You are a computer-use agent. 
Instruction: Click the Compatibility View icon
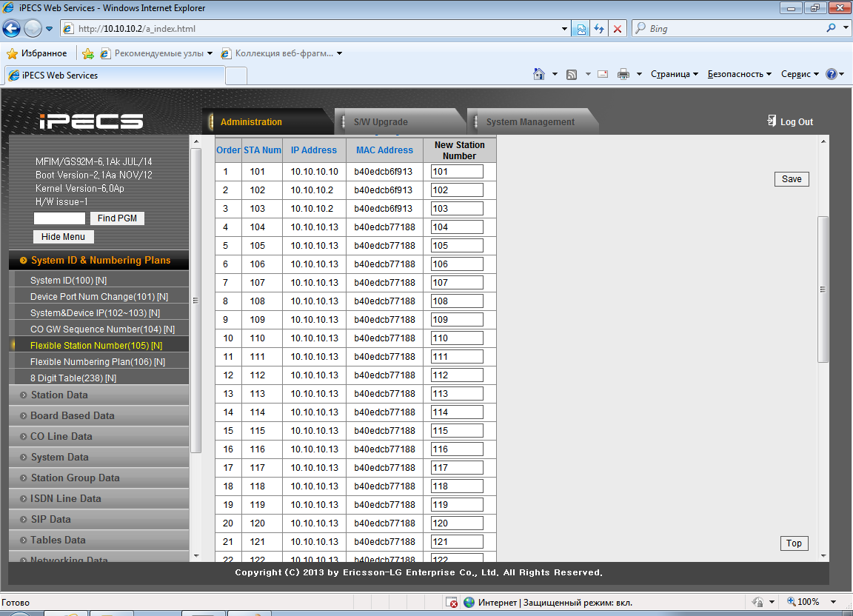pyautogui.click(x=581, y=29)
